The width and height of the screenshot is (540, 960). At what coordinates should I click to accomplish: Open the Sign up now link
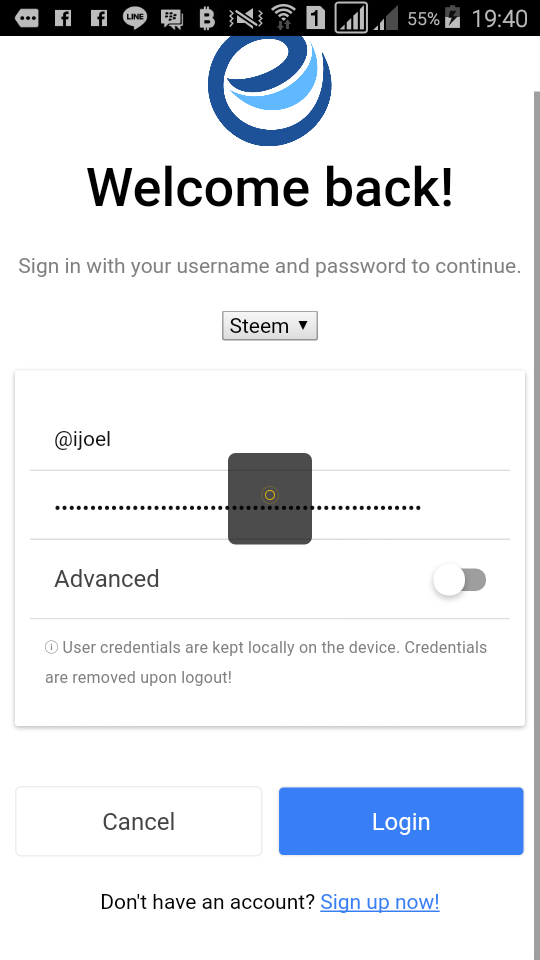click(x=380, y=902)
